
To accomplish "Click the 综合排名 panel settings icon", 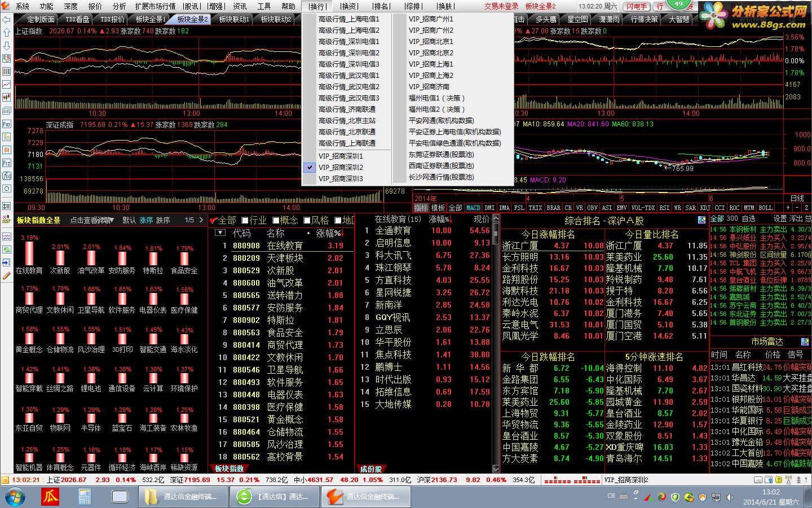I will tap(701, 220).
